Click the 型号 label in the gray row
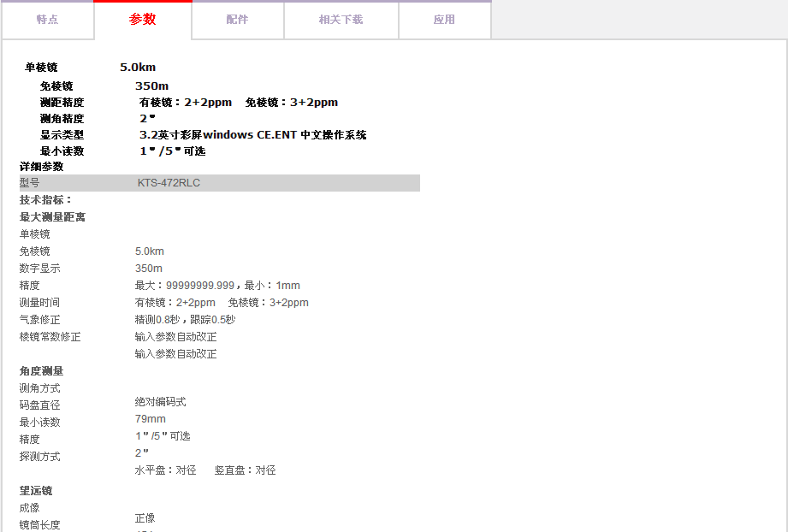Image resolution: width=788 pixels, height=532 pixels. pyautogui.click(x=30, y=183)
